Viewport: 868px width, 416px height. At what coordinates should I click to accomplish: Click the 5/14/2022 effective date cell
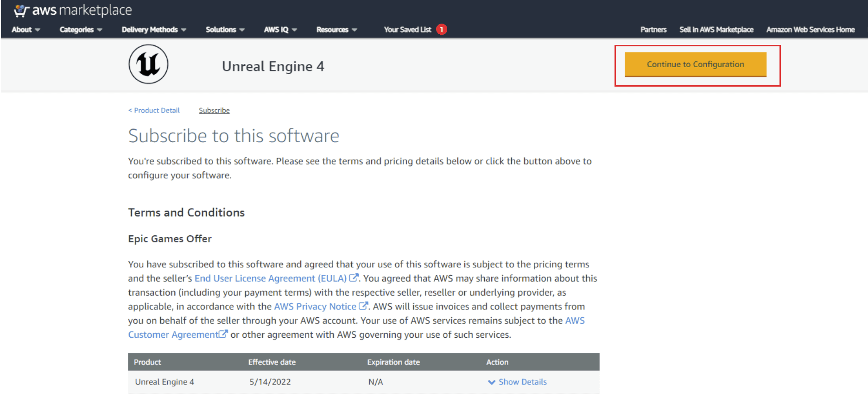(x=270, y=382)
